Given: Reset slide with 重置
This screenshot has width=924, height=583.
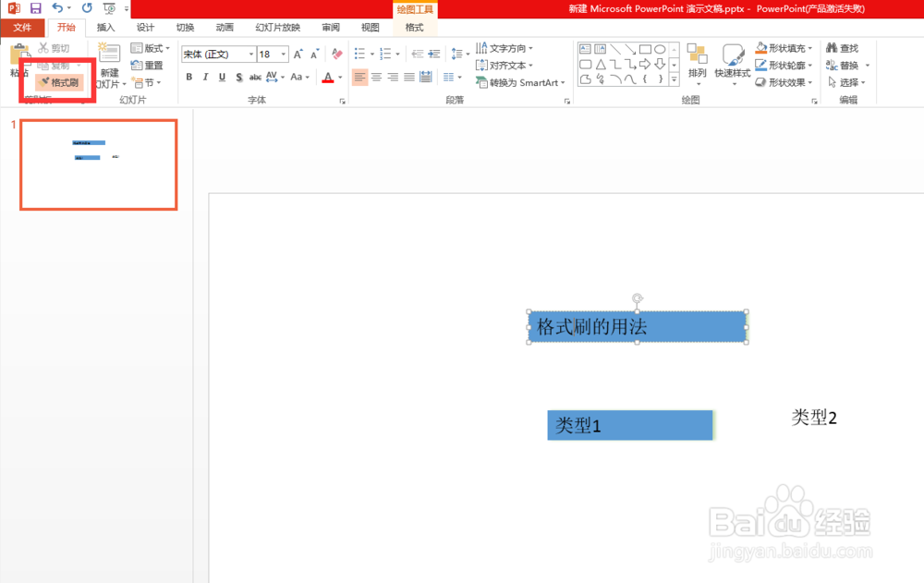Looking at the screenshot, I should pos(147,66).
